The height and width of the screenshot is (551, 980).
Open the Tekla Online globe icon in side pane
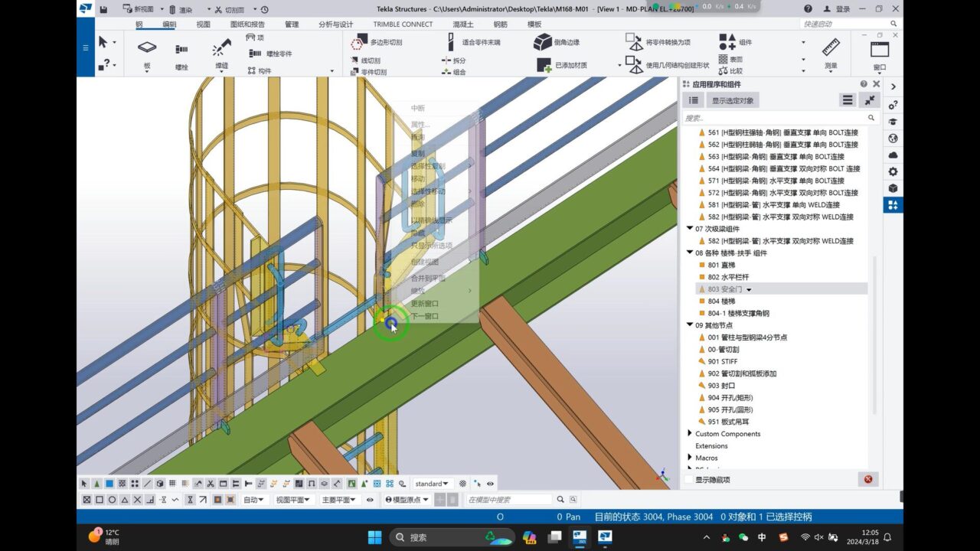pos(893,139)
